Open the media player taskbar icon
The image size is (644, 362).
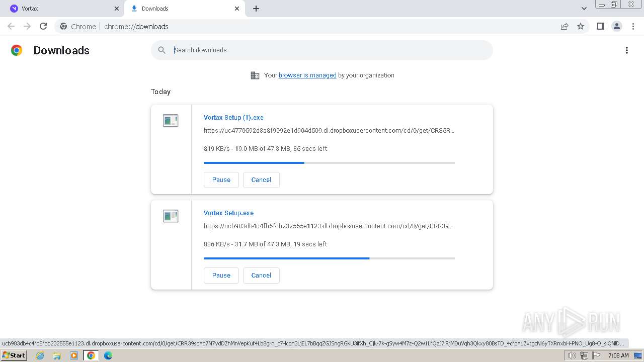coord(74,355)
